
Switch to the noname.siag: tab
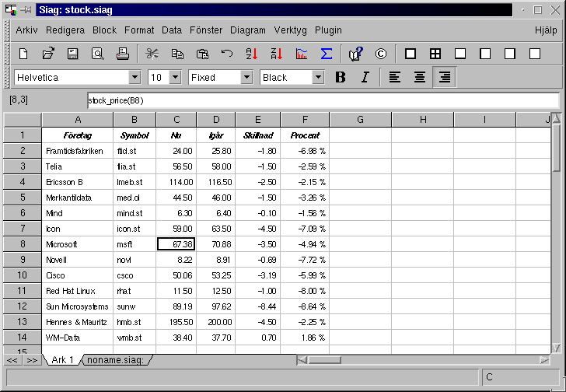tap(116, 360)
